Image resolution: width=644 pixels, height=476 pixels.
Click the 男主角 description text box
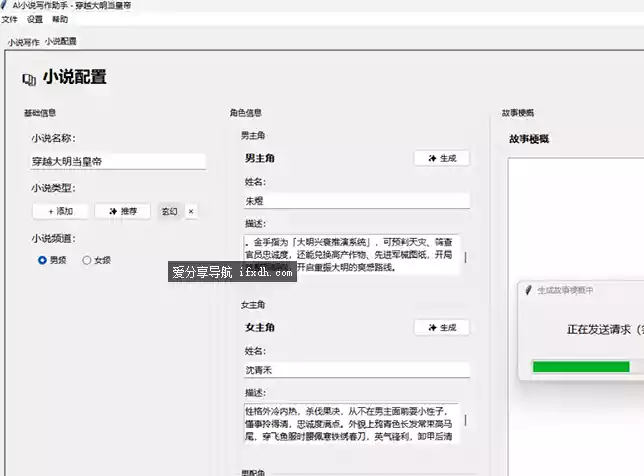click(x=352, y=255)
